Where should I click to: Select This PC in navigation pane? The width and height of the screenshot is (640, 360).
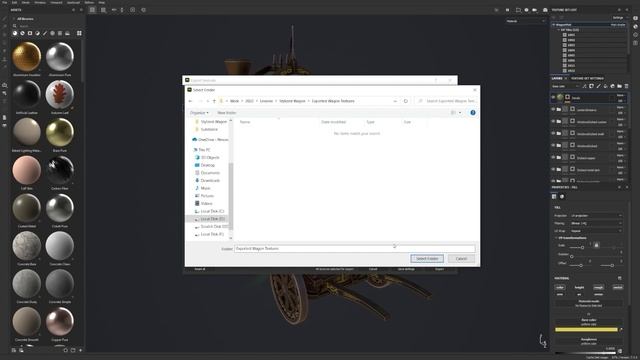(204, 150)
